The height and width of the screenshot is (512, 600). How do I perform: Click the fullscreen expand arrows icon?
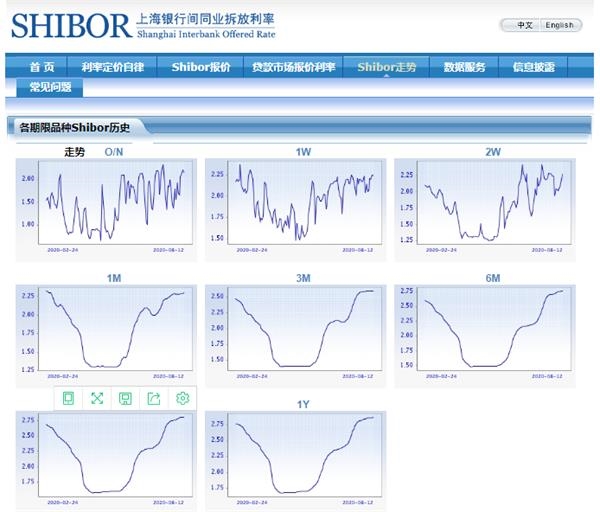tap(97, 398)
